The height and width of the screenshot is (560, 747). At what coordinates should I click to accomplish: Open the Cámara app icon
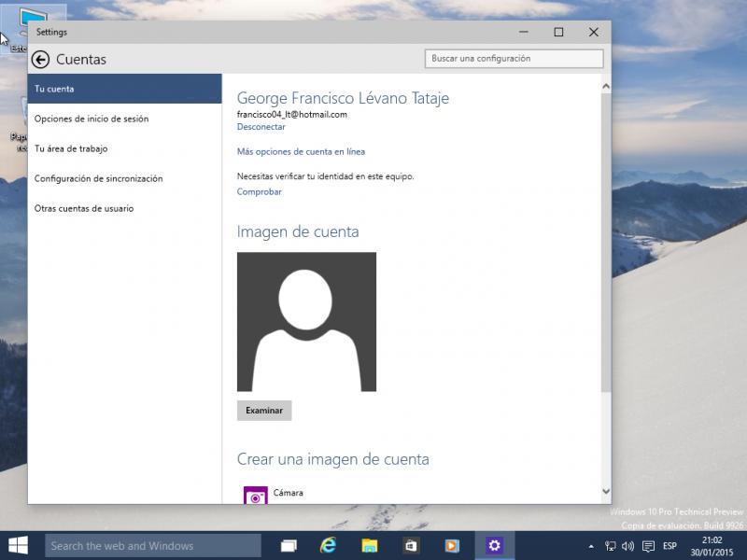coord(255,496)
